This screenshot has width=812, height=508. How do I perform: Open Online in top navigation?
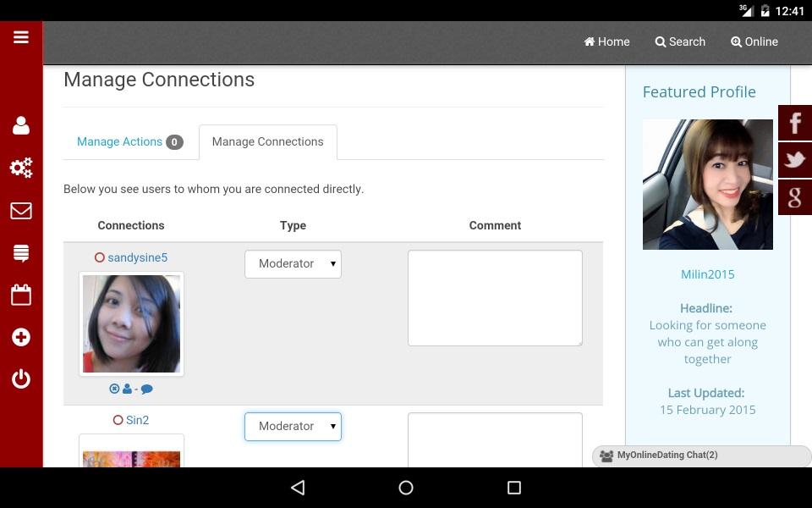pos(754,41)
